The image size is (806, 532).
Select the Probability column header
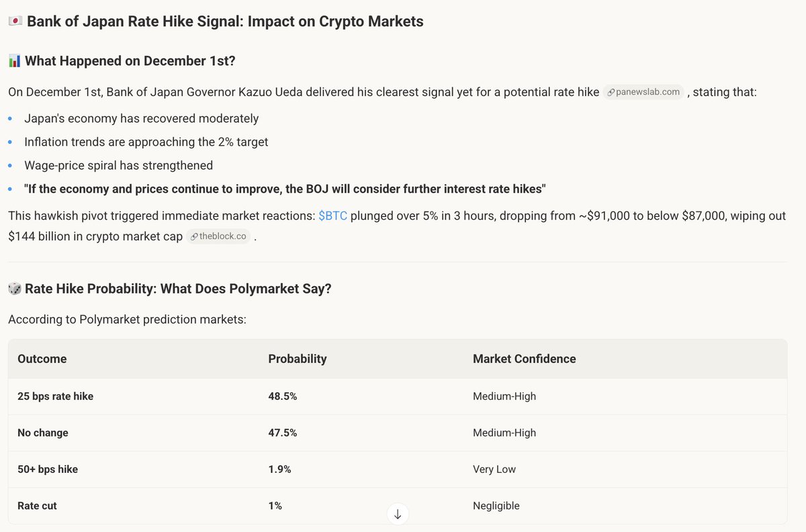(298, 359)
